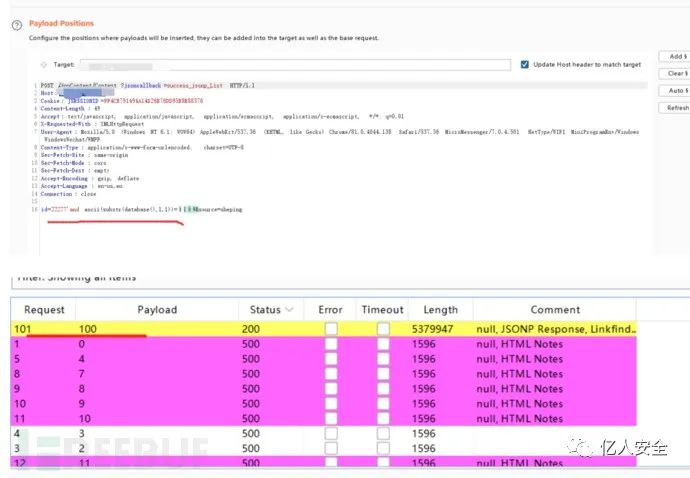Select request number 101 in the results
This screenshot has height=478, width=690.
[22, 329]
